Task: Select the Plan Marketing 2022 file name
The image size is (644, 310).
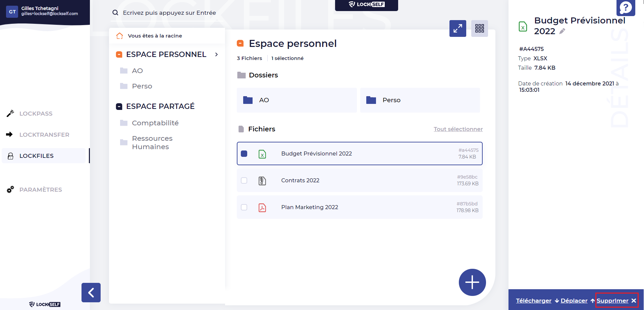Action: pos(310,207)
